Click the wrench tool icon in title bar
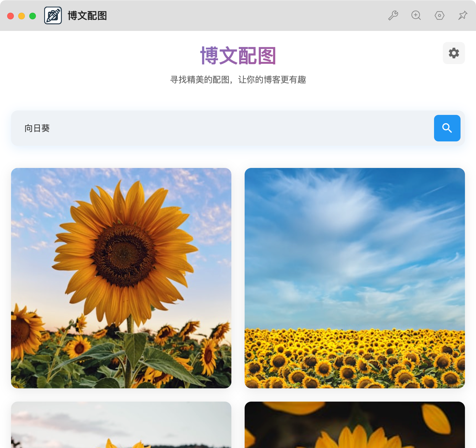This screenshot has height=448, width=476. click(393, 15)
